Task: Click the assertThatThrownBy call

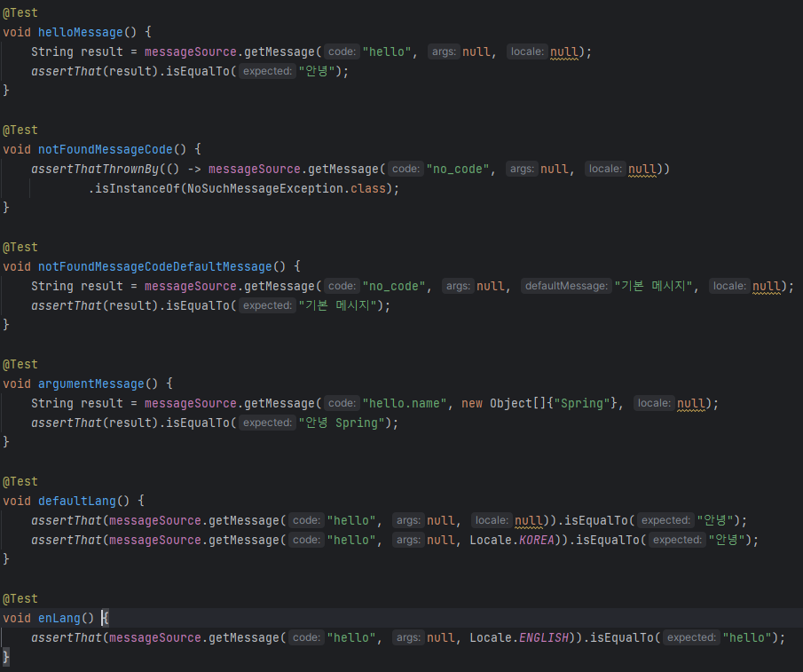Action: click(95, 169)
